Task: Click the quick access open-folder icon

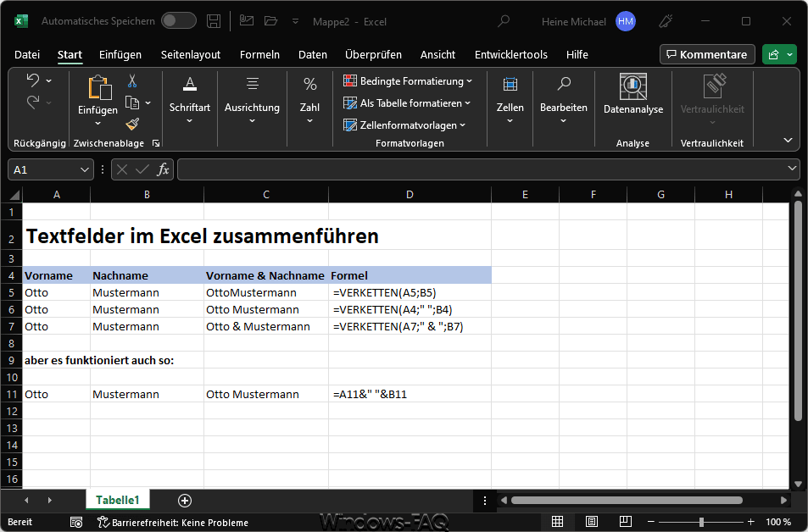Action: [270, 21]
